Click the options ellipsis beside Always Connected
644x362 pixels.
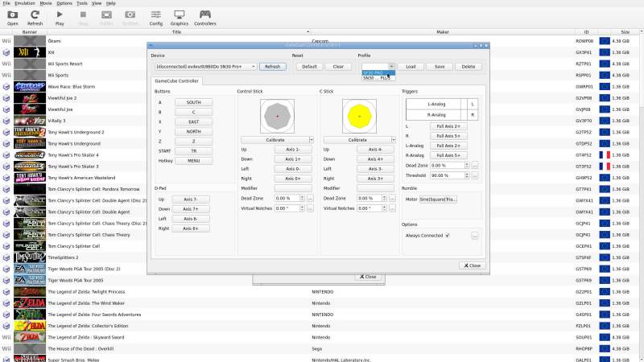coord(475,236)
